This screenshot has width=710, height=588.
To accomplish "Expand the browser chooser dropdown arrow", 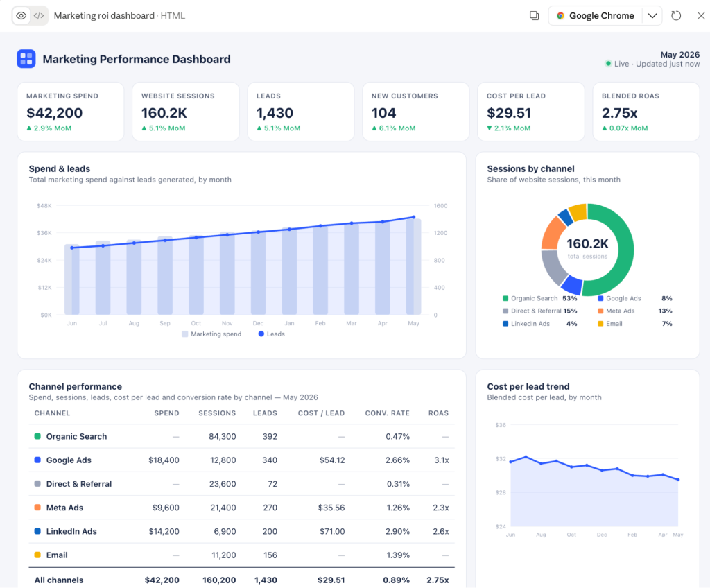I will tap(652, 16).
